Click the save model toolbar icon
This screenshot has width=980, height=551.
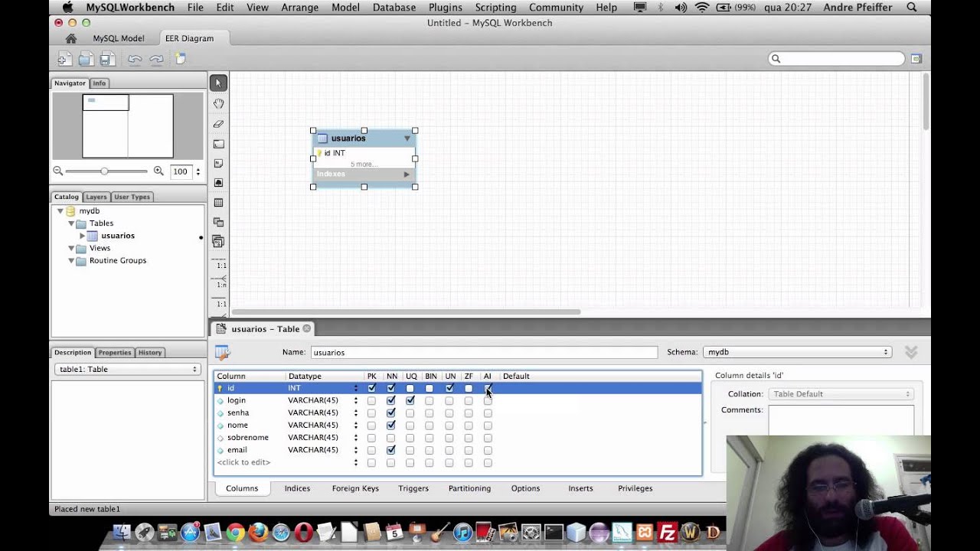107,59
